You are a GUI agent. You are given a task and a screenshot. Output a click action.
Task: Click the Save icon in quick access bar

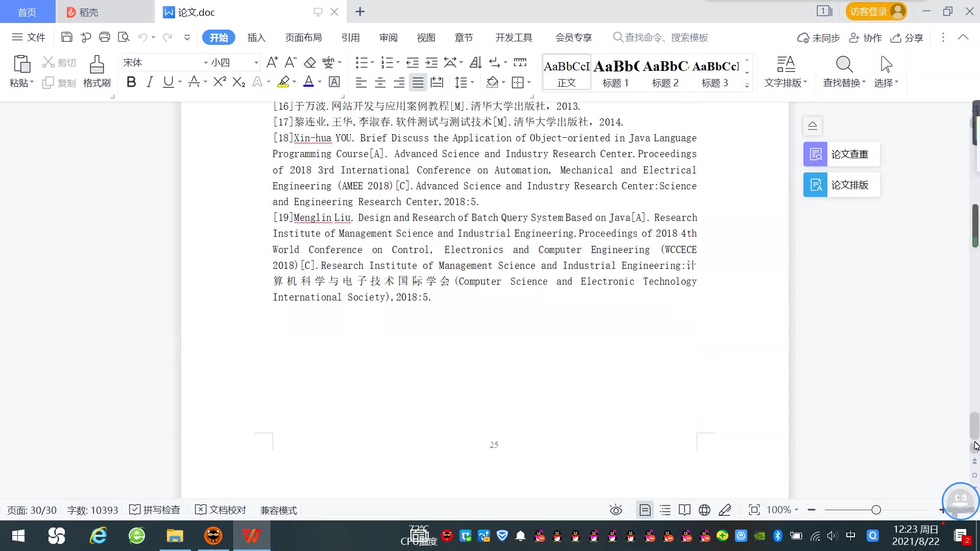(x=66, y=37)
